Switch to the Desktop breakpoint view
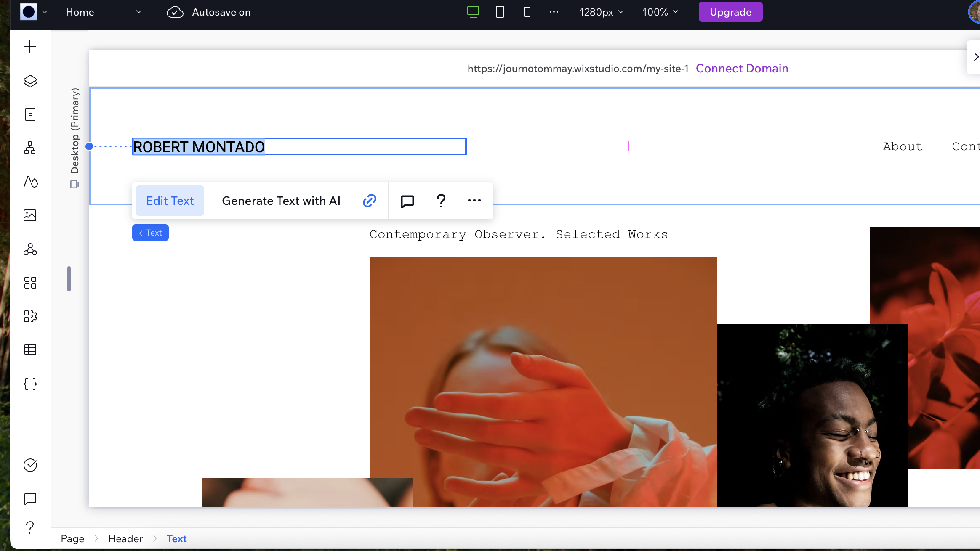Image resolution: width=980 pixels, height=551 pixels. pyautogui.click(x=473, y=12)
